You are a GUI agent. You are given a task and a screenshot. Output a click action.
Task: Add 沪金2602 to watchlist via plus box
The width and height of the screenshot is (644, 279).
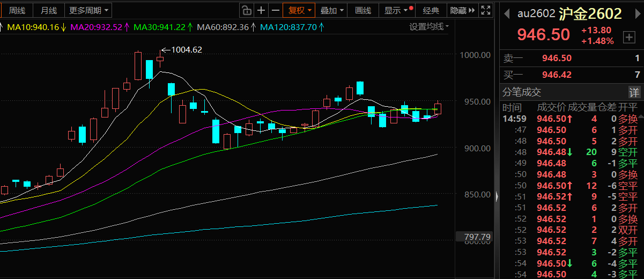click(x=628, y=37)
